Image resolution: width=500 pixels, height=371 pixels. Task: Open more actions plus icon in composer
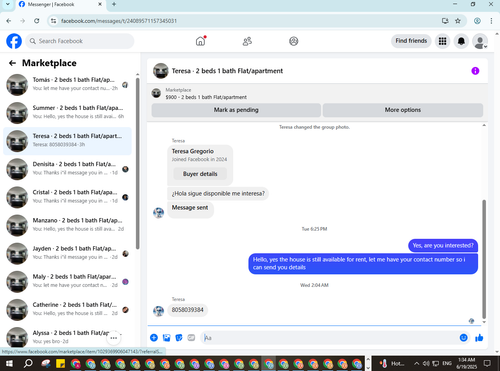coord(154,338)
